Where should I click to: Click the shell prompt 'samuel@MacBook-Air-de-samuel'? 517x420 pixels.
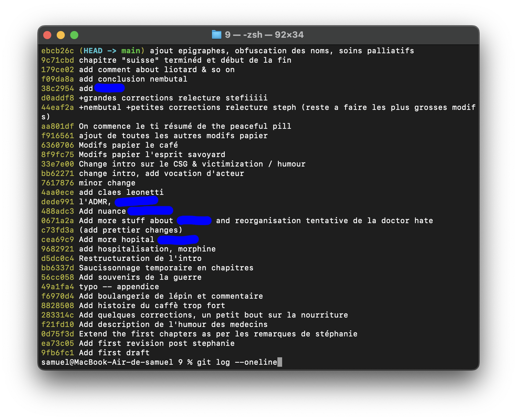click(x=107, y=362)
